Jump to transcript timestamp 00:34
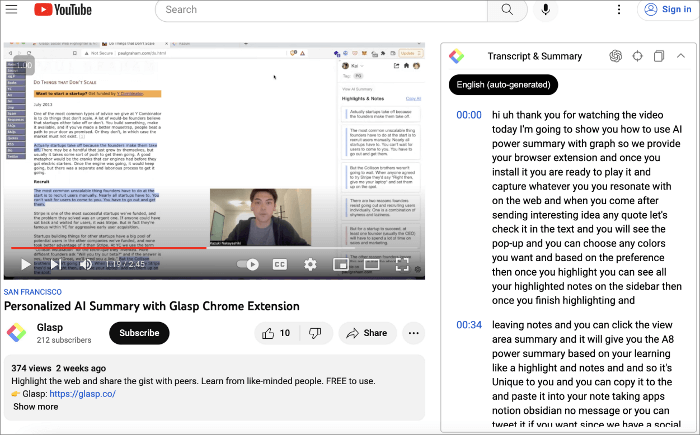The height and width of the screenshot is (435, 700). click(469, 325)
